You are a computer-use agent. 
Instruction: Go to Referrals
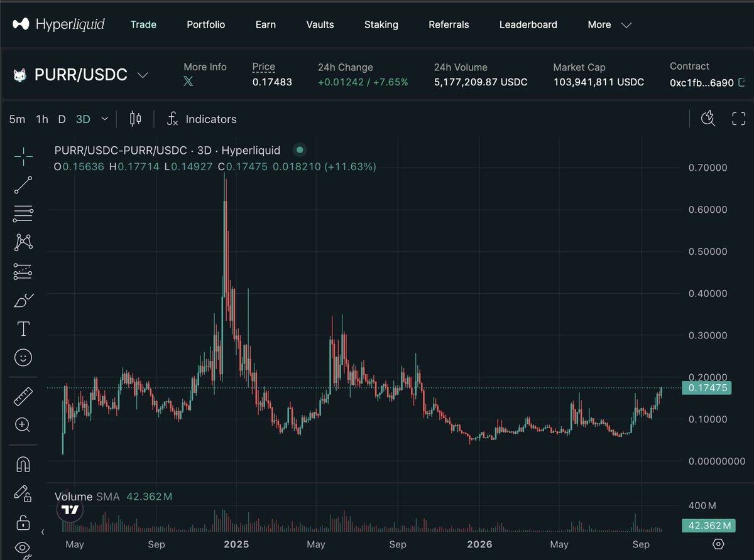449,24
